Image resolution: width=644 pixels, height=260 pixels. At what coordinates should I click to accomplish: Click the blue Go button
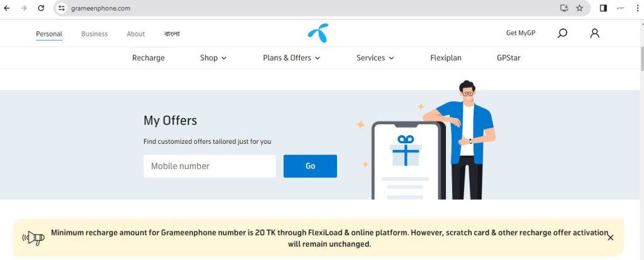[x=310, y=166]
